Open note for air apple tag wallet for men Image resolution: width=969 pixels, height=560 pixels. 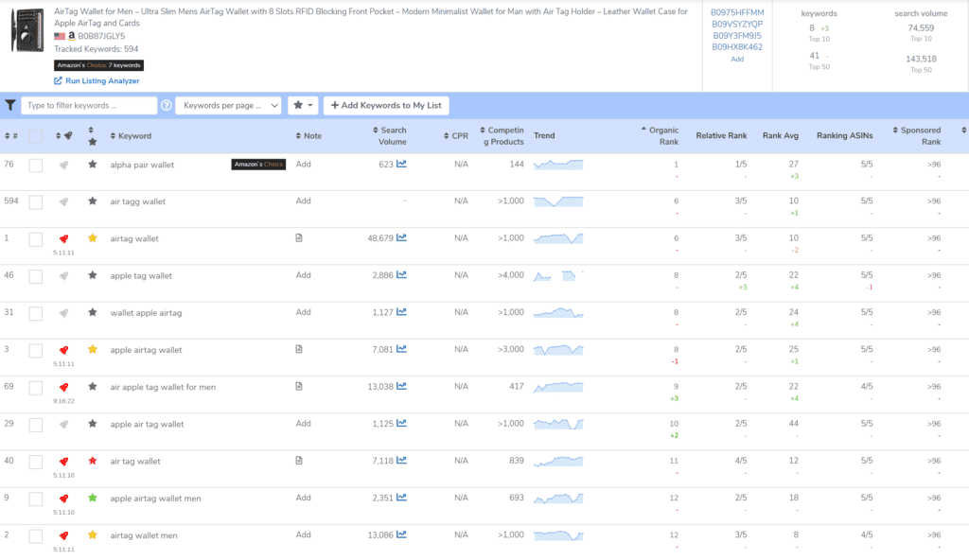point(299,386)
